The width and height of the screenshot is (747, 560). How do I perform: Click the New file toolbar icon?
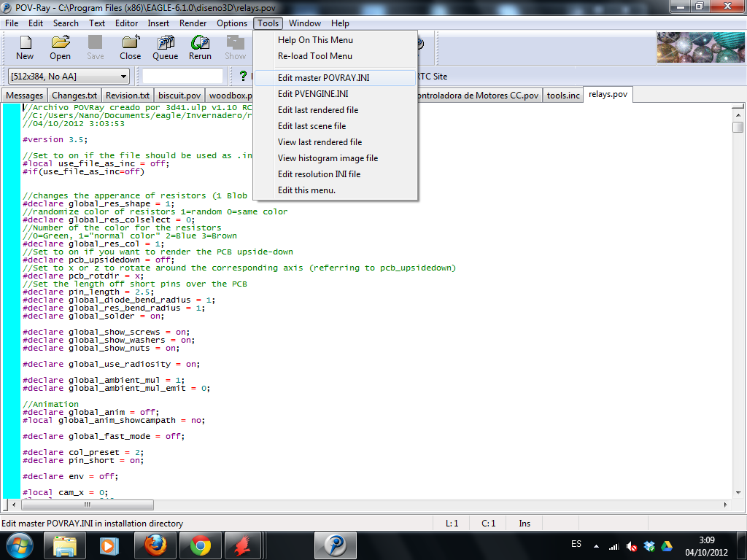pos(25,47)
